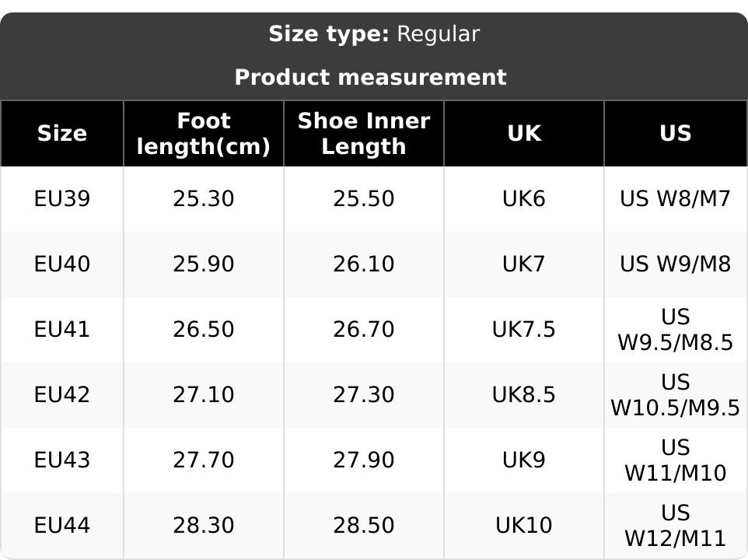The image size is (748, 560).
Task: Click the 25.30 foot length value
Action: pos(204,199)
